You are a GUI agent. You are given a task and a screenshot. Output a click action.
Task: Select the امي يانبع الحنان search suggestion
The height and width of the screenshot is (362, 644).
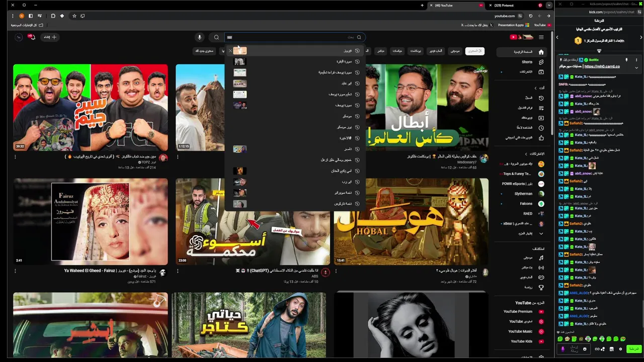click(294, 171)
